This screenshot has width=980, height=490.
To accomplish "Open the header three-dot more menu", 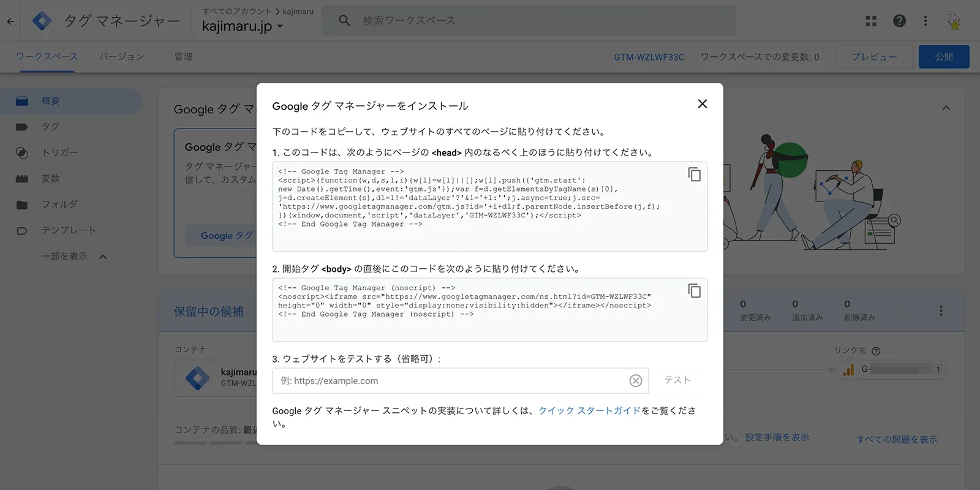I will click(x=925, y=21).
